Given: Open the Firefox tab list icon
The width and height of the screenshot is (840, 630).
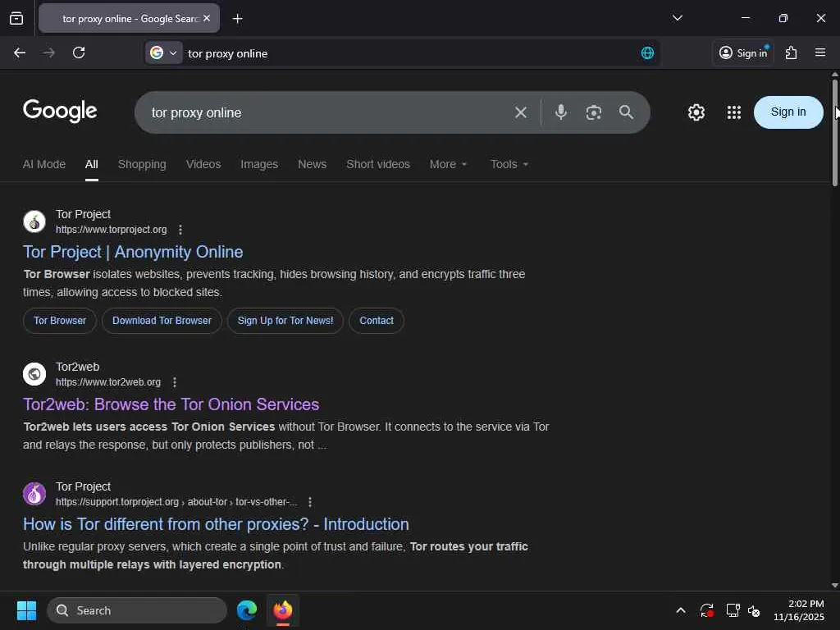Looking at the screenshot, I should pos(16,18).
